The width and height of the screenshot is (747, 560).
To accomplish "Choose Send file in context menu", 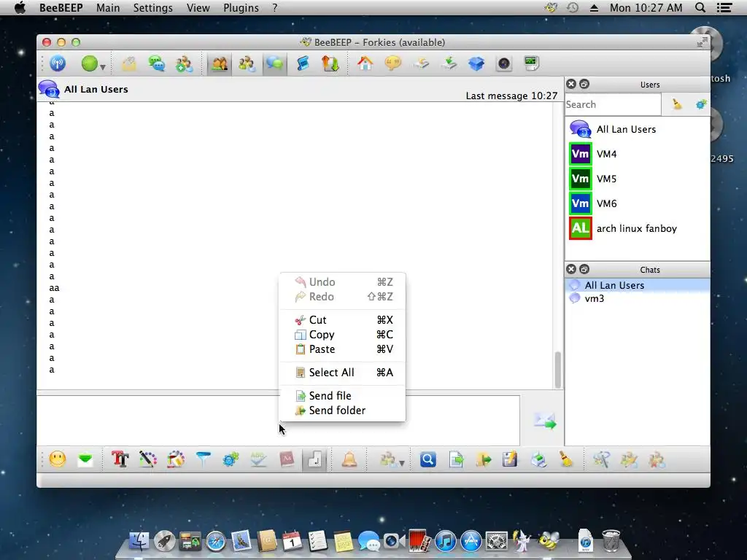I will [343, 396].
